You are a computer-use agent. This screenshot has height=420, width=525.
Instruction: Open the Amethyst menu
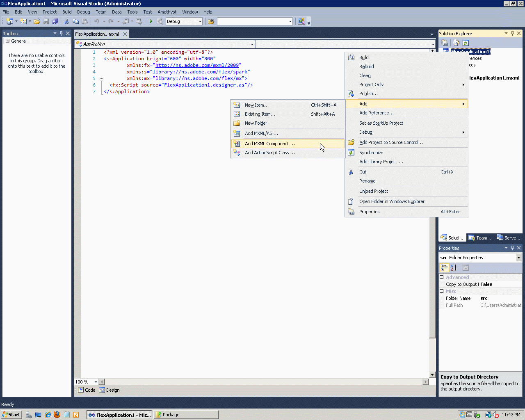(167, 12)
